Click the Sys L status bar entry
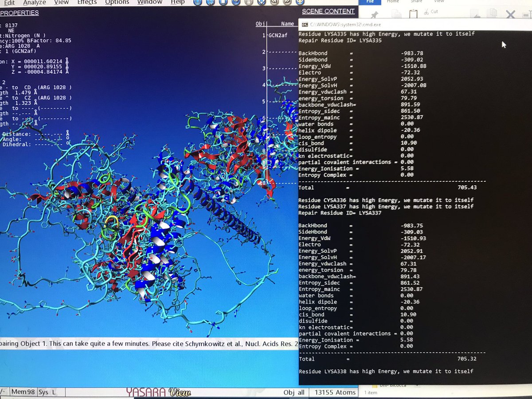The image size is (532, 399). click(x=47, y=392)
